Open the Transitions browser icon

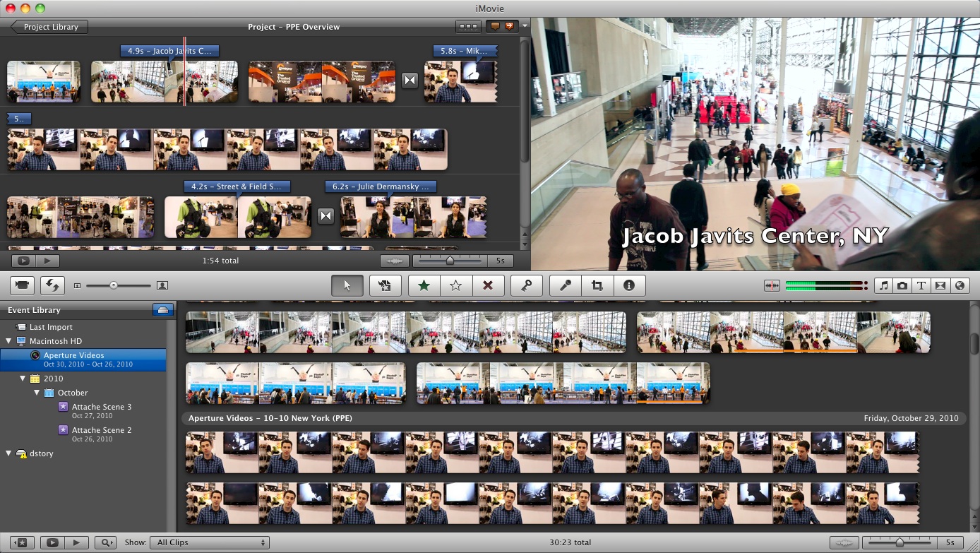point(941,285)
